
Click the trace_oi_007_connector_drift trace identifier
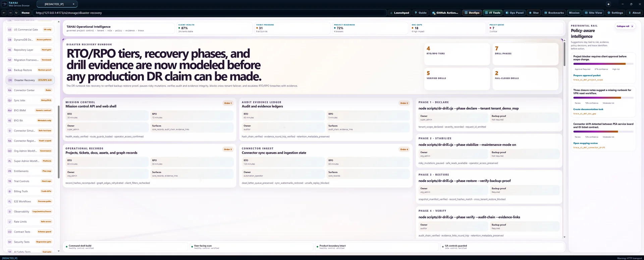[x=589, y=148]
